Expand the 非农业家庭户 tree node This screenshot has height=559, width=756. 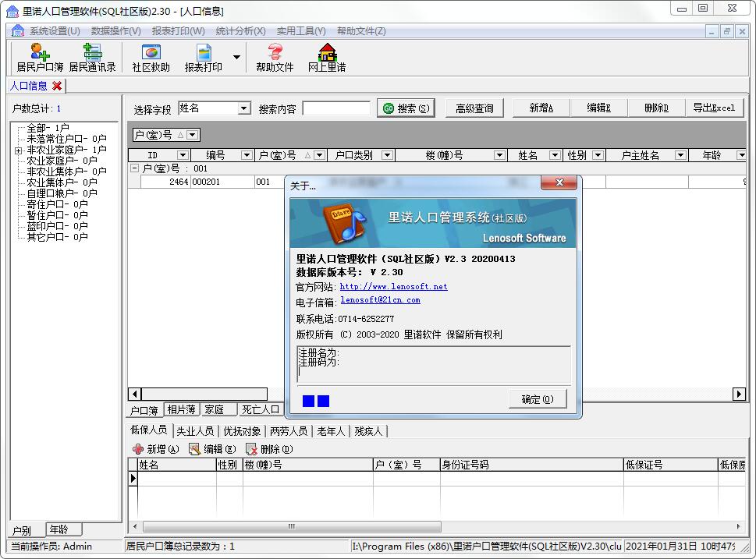pos(18,150)
